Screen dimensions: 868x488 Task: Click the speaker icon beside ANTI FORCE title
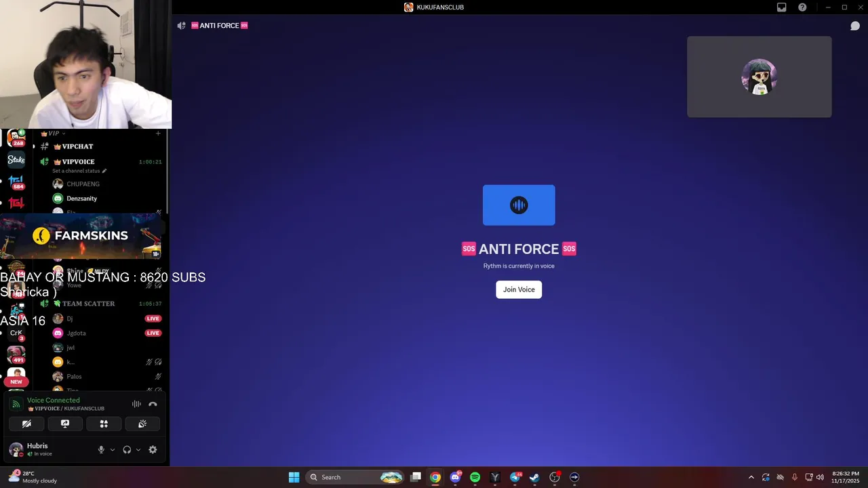181,26
